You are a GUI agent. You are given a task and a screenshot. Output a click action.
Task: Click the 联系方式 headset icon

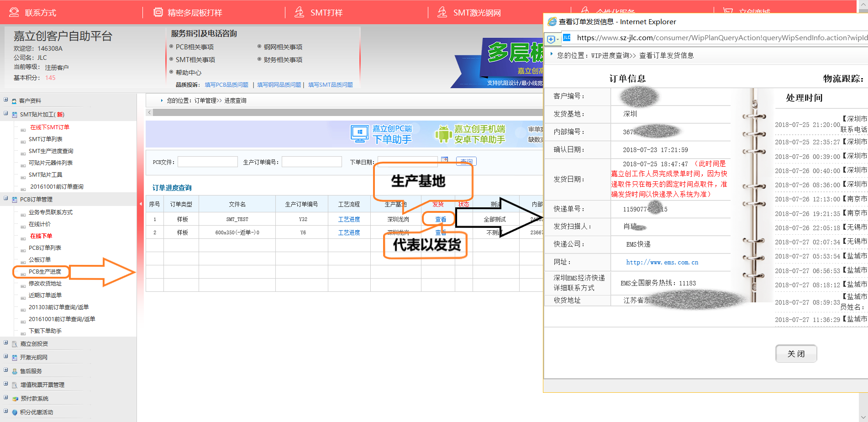click(x=14, y=12)
